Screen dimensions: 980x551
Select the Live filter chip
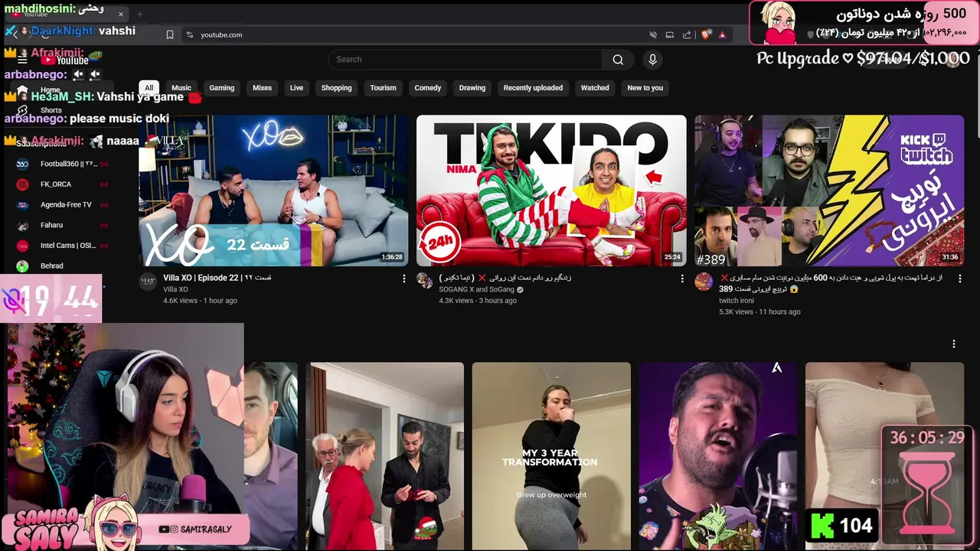click(x=296, y=88)
